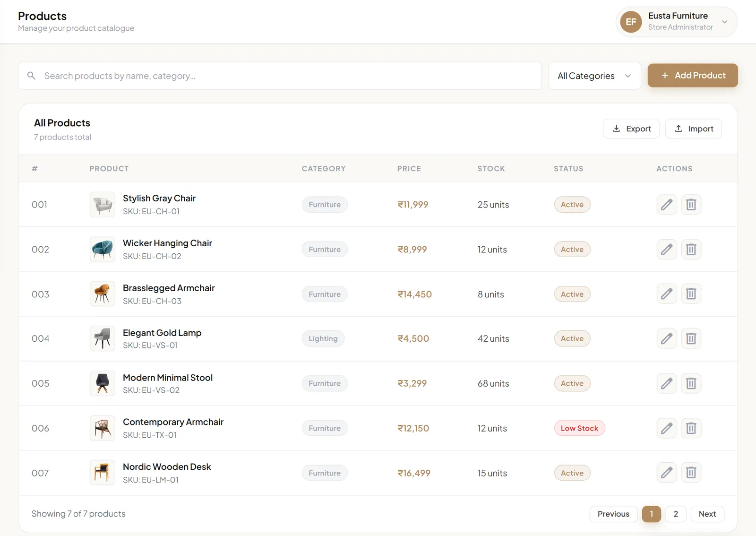Open the Wicker Hanging Chair name
The image size is (756, 536).
167,243
